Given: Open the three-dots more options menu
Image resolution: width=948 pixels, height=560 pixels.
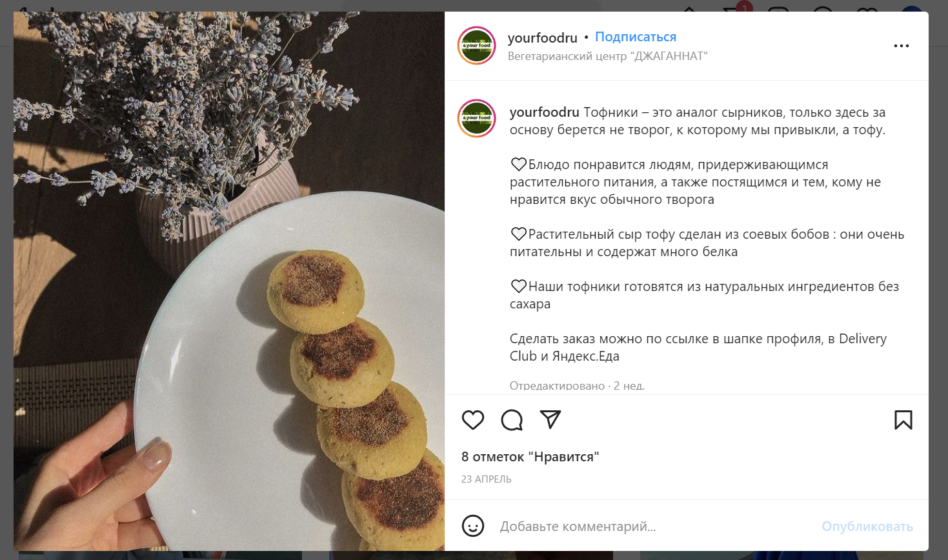Looking at the screenshot, I should 901,46.
